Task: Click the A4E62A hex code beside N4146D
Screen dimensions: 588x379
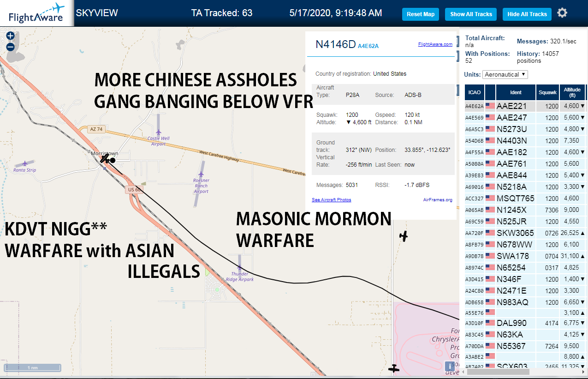Action: [x=368, y=46]
